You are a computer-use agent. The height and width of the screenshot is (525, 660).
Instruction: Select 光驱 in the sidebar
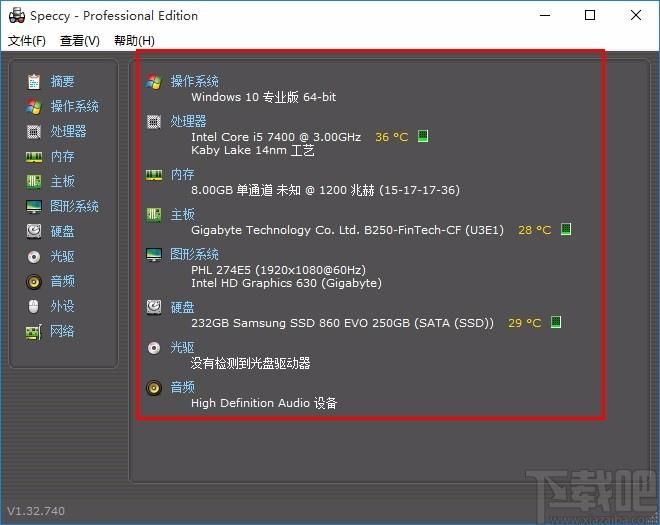62,256
